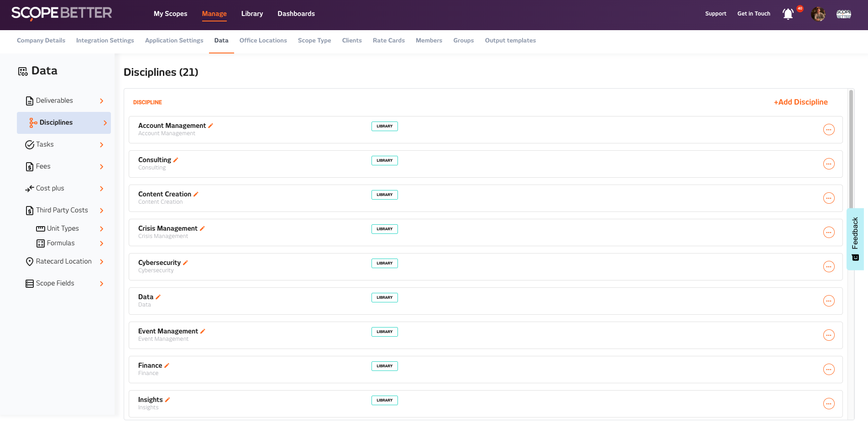Expand Scope Fields in the sidebar
868x423 pixels.
click(x=101, y=284)
